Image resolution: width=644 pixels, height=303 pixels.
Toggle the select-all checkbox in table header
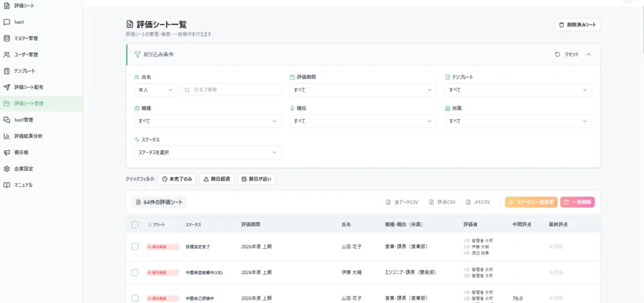click(x=135, y=224)
